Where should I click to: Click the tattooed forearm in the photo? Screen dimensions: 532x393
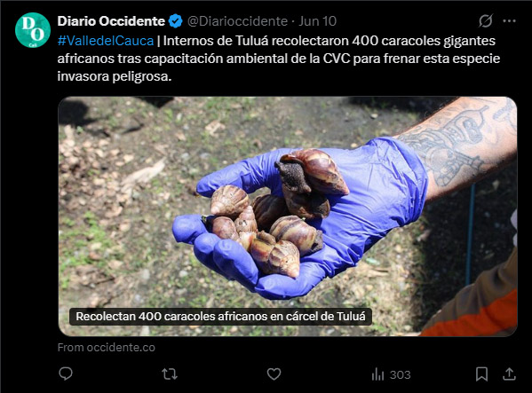[x=462, y=145]
